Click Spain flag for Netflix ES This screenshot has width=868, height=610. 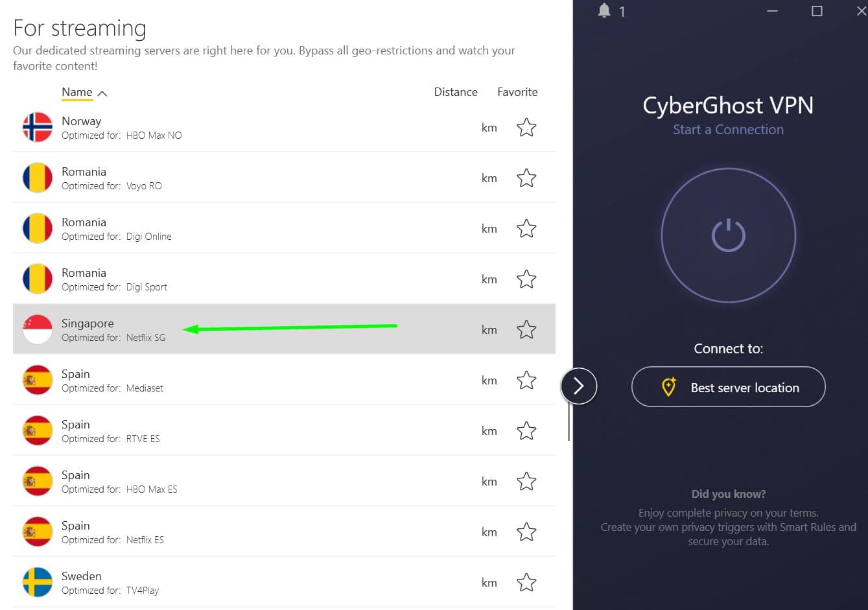coord(38,532)
